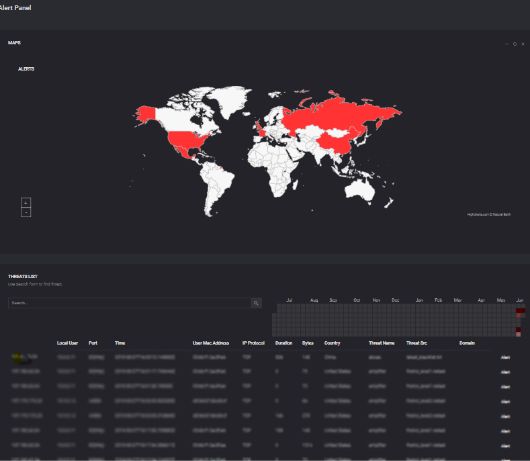Click the ALERTS label above the map
Screen dimensions: 530x461
coord(26,69)
